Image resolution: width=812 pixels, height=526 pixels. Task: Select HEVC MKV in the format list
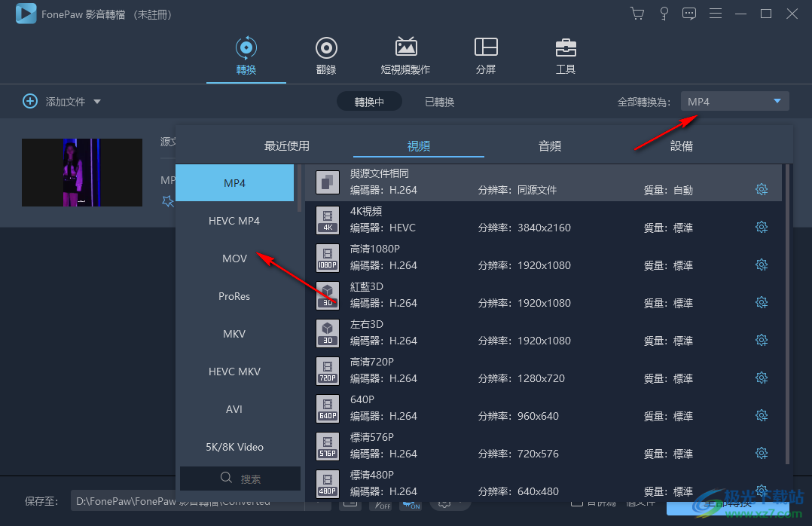pos(234,372)
